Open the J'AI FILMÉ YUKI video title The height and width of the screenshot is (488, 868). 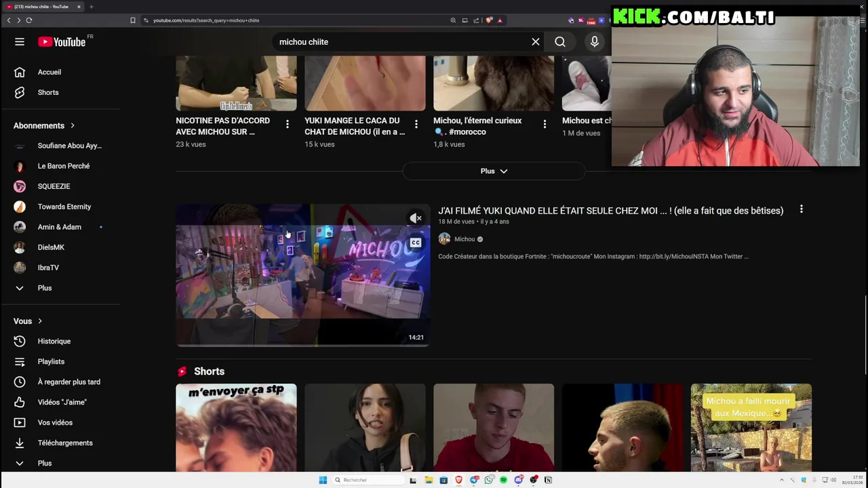(x=610, y=211)
